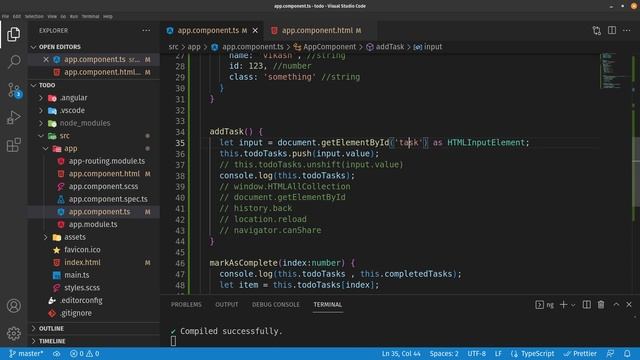Open the new terminal launch profile dropdown

coord(573,305)
